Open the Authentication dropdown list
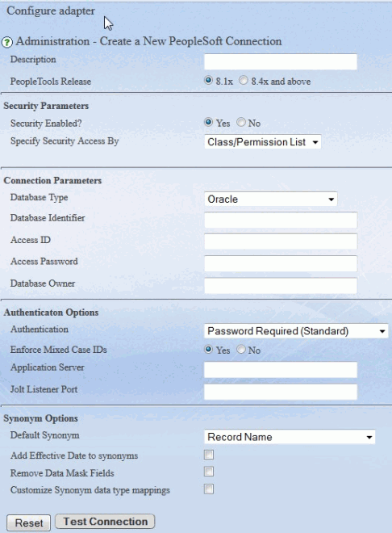Screen dimensions: 392x533 pyautogui.click(x=296, y=331)
